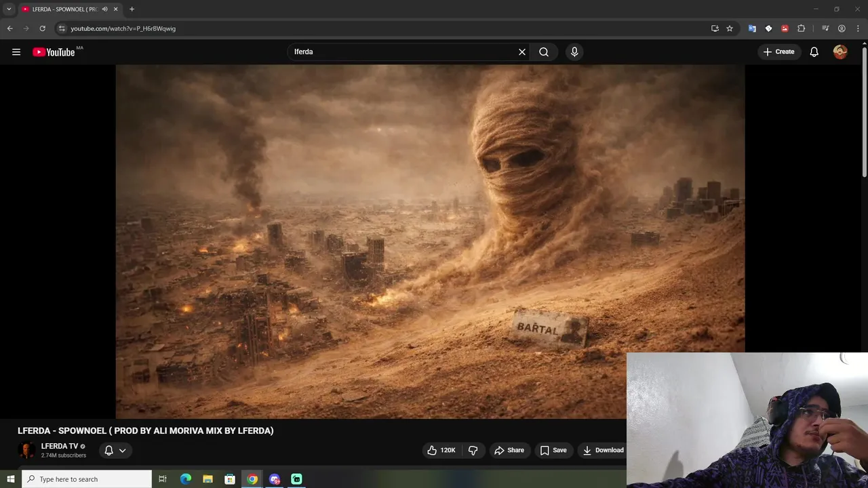868x488 pixels.
Task: Open the YouTube notifications bell
Action: point(814,52)
